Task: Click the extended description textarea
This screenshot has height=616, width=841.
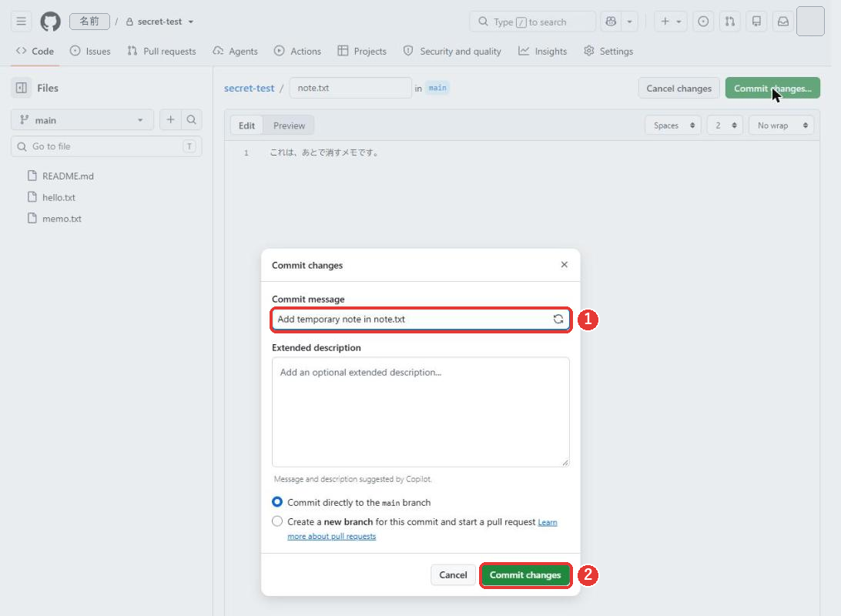Action: 420,412
